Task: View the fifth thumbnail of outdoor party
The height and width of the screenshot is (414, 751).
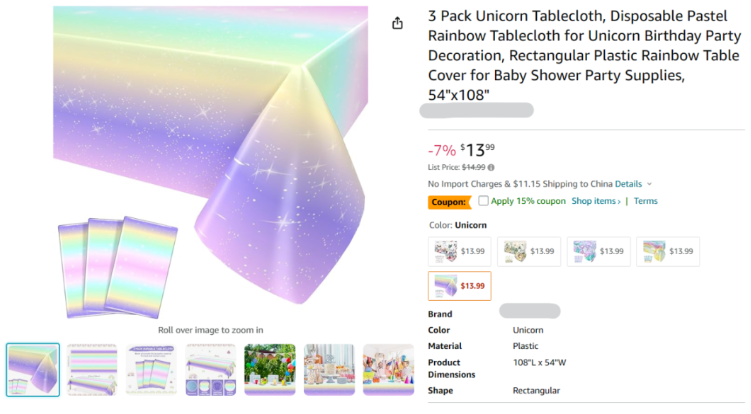Action: click(270, 369)
